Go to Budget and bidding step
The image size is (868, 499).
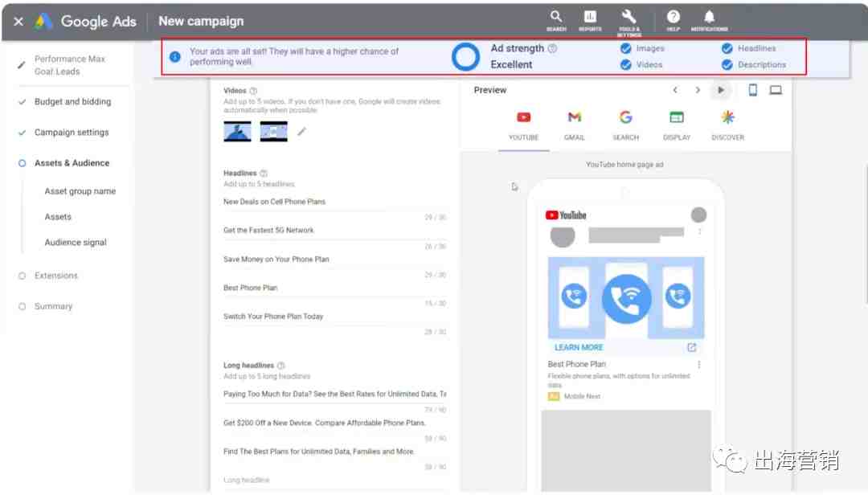[x=72, y=102]
